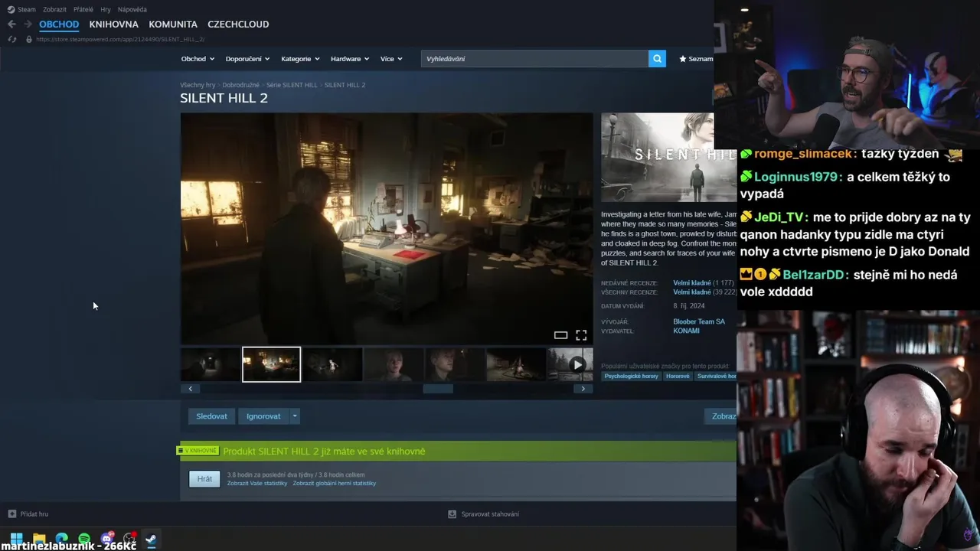Open the CZECHCLOUD profile tab
Screen dimensions: 980x551
tap(238, 24)
